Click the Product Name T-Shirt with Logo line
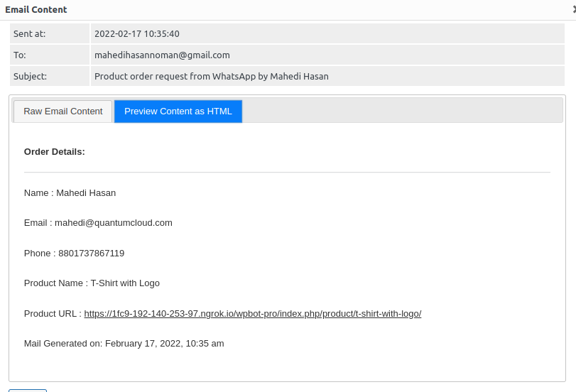The height and width of the screenshot is (392, 576). pos(92,283)
